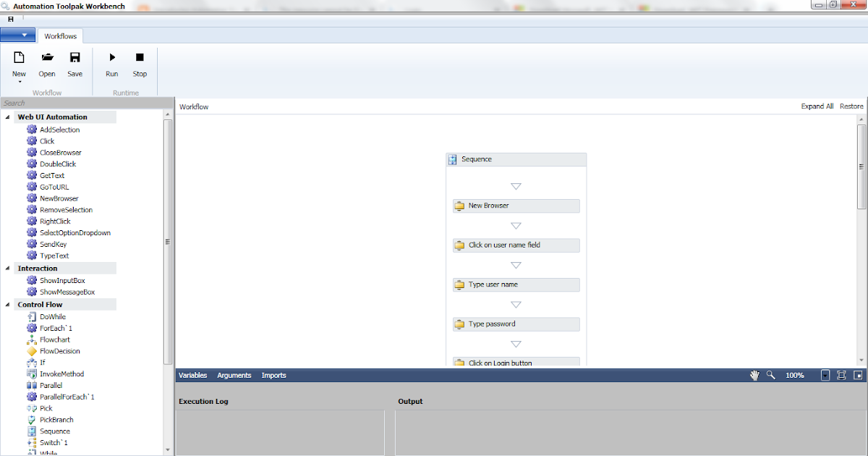This screenshot has width=868, height=456.
Task: Switch to the Workflows tab
Action: coord(60,35)
